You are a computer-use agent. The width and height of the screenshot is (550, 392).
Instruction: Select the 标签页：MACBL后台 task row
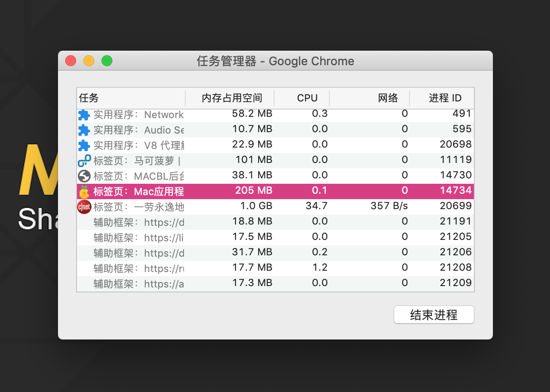[275, 176]
